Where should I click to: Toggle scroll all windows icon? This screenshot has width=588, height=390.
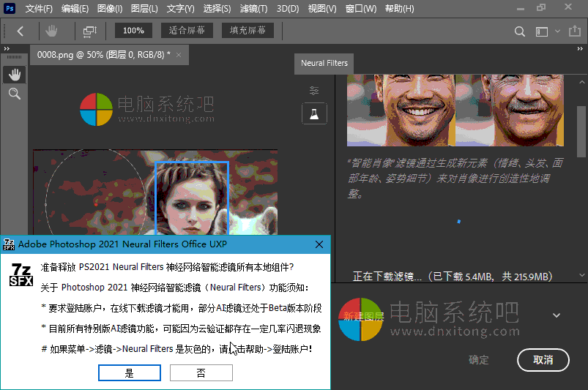click(90, 31)
